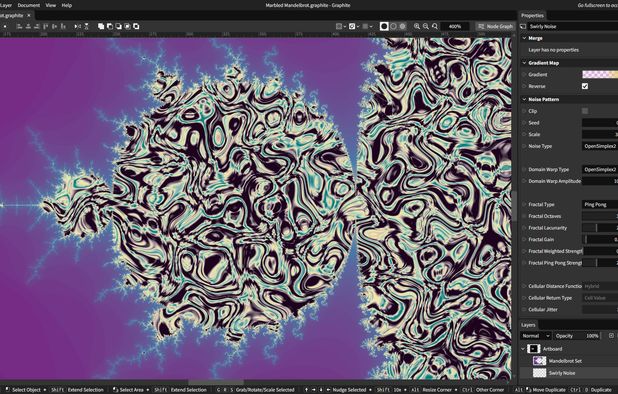Select the Swirly Noise layer row

569,373
